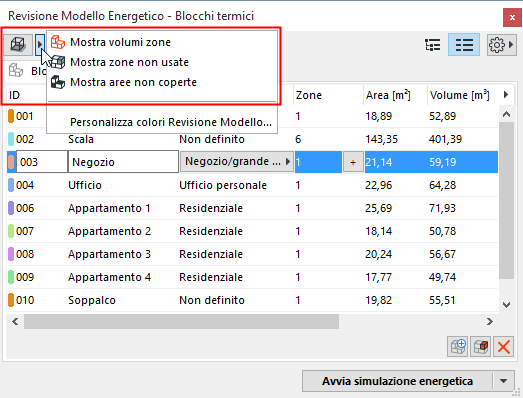This screenshot has width=523, height=398.
Task: Add zones with the plus button
Action: coord(353,162)
